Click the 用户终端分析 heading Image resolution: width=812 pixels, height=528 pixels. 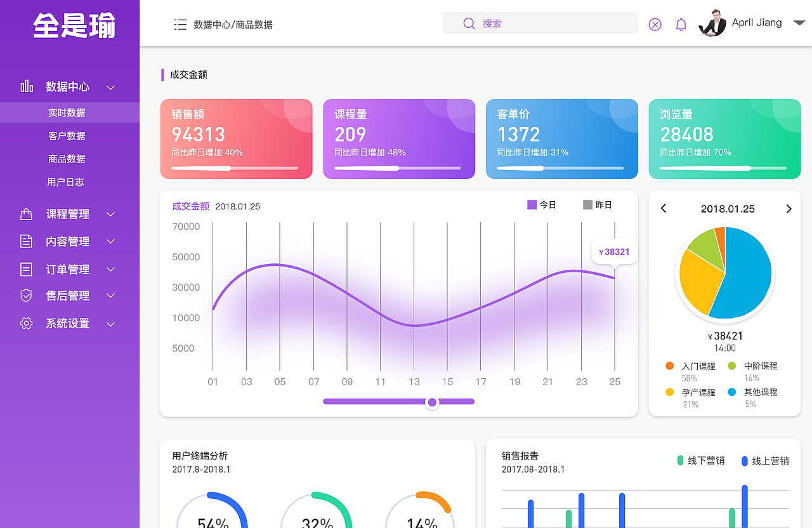pos(200,456)
